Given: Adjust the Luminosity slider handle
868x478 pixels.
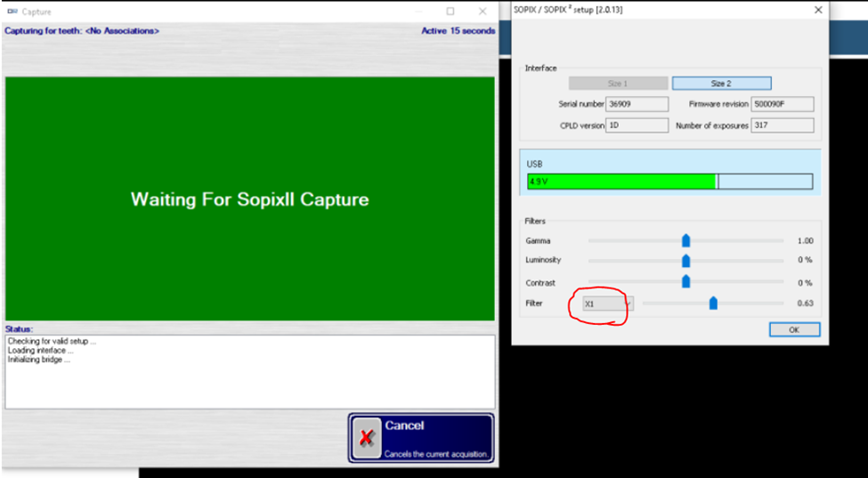Looking at the screenshot, I should tap(685, 261).
